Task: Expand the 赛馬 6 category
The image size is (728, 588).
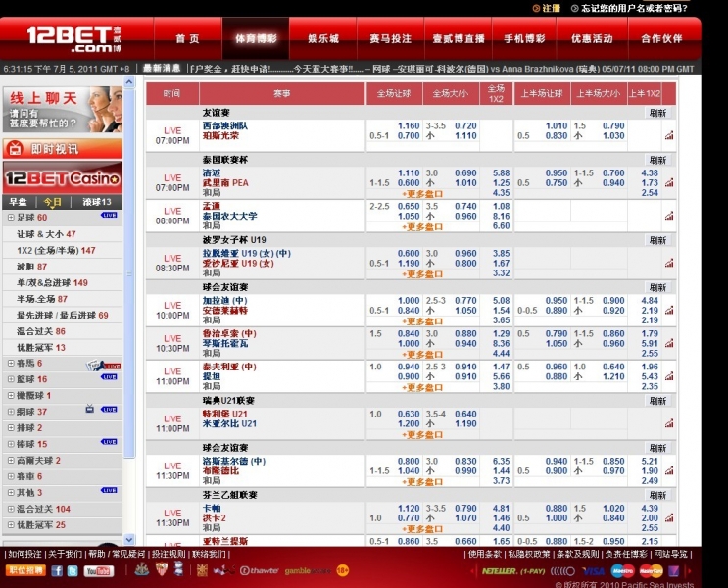Action: [x=11, y=363]
